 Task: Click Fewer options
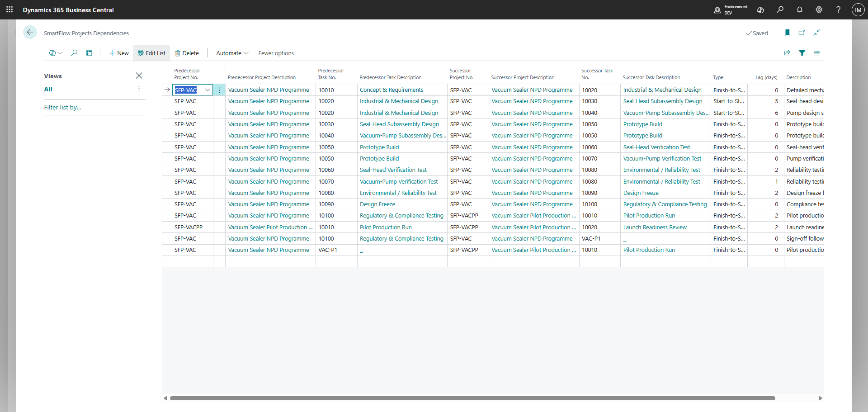click(x=276, y=53)
